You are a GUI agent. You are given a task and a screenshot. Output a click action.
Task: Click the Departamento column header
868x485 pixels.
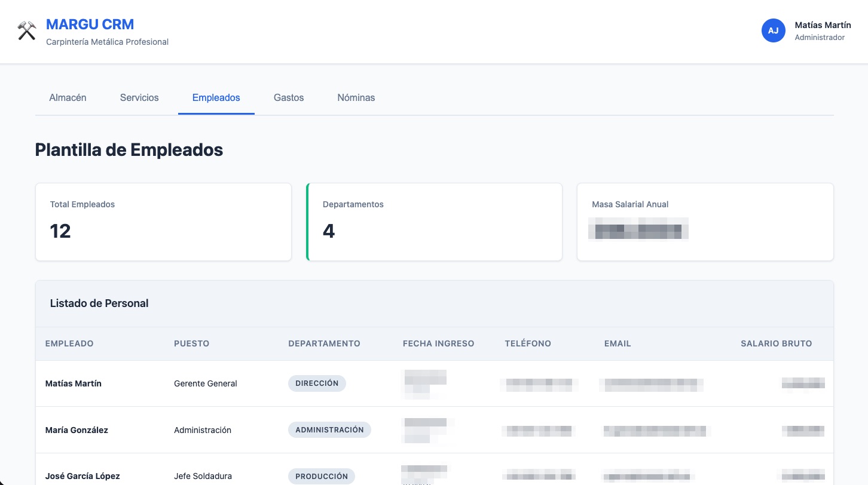pos(324,343)
